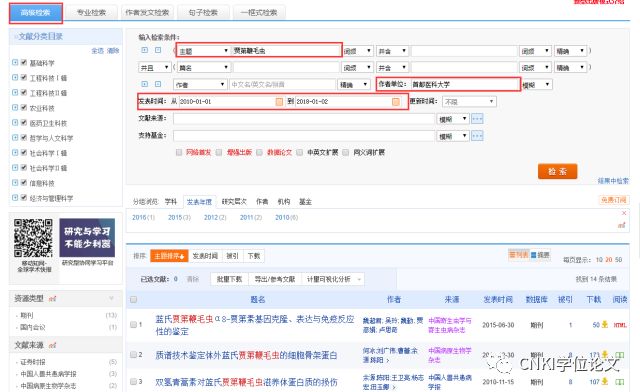This screenshot has width=640, height=392.
Task: Click the chart icon below the group-browse X
Action: coord(621,225)
